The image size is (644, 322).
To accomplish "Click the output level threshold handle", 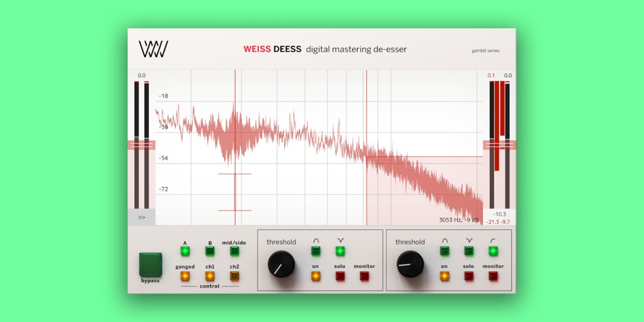I will click(499, 145).
